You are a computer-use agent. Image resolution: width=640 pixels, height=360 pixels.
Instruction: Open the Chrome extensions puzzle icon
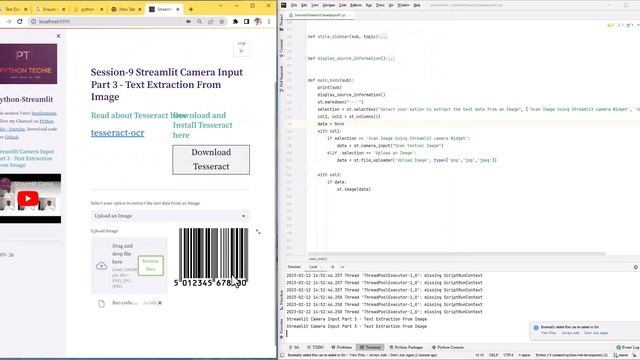click(x=236, y=21)
